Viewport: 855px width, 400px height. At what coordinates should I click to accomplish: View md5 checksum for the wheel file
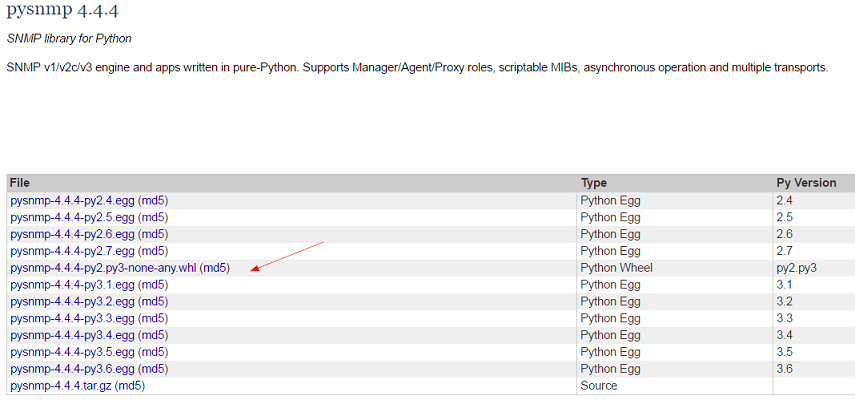click(x=215, y=268)
